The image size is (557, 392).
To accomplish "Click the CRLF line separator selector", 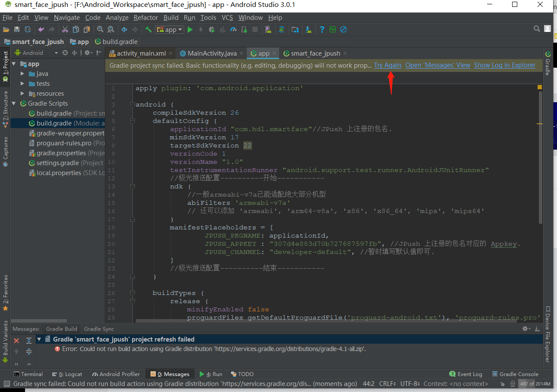I will pos(388,384).
